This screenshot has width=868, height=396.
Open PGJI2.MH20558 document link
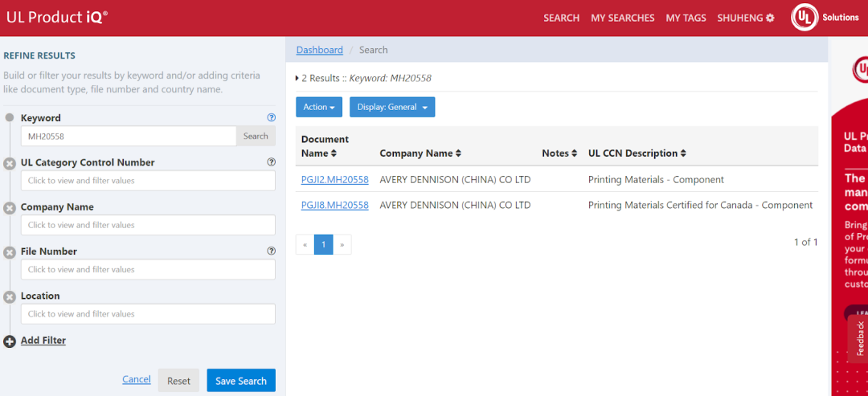[x=335, y=180]
